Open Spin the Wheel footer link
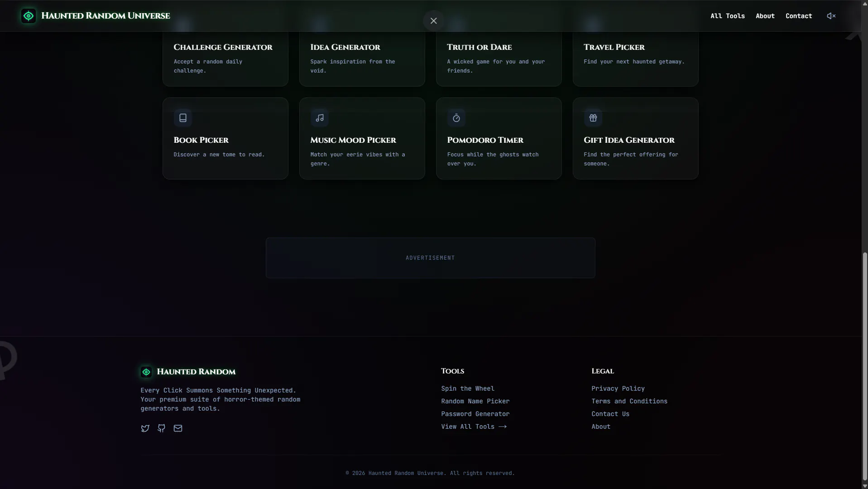The image size is (868, 489). [468, 388]
